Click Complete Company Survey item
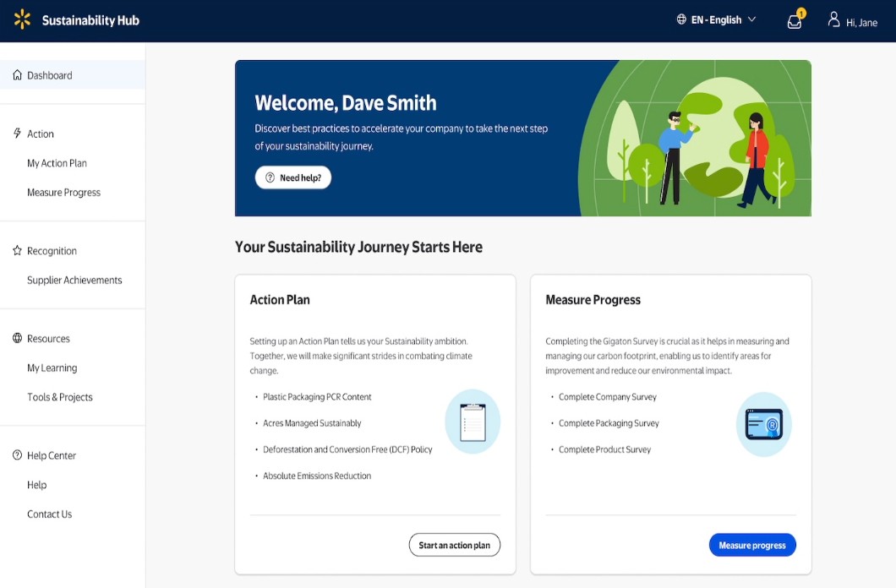The width and height of the screenshot is (896, 588). 608,397
